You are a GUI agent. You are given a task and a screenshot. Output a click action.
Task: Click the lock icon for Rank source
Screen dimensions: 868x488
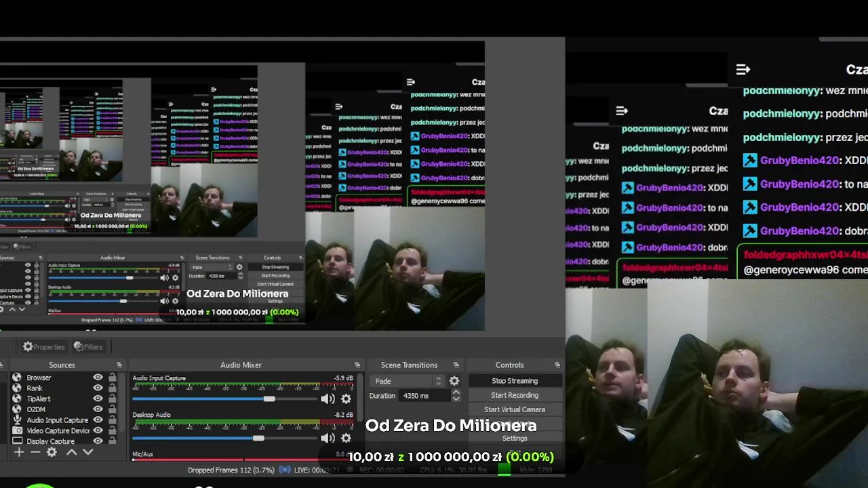coord(112,388)
